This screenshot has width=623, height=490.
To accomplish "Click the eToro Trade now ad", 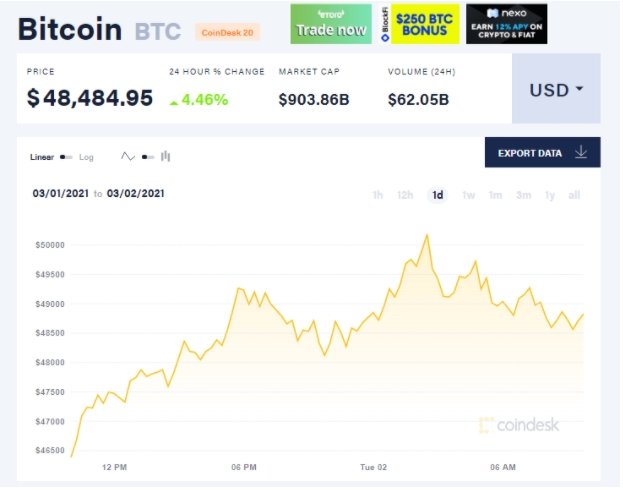I will click(331, 24).
